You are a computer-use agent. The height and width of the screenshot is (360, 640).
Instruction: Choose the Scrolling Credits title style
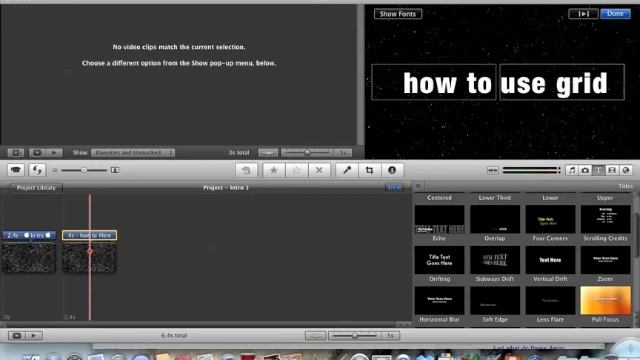click(605, 219)
